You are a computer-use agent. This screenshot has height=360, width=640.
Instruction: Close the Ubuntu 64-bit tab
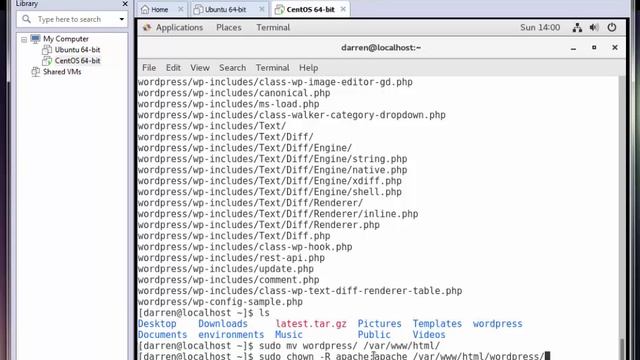point(262,9)
